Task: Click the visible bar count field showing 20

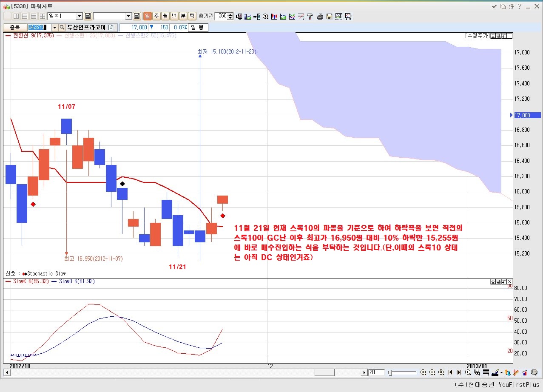Action: (376, 372)
